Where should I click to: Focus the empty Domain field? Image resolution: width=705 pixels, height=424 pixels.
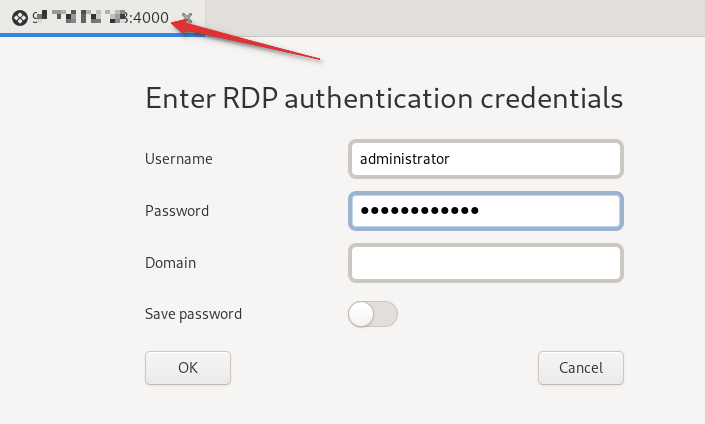point(486,263)
